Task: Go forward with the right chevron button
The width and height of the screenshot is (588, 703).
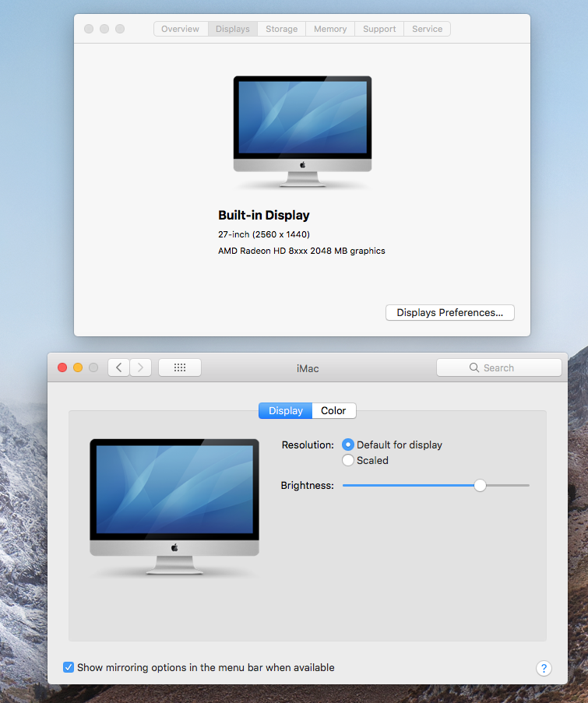Action: 140,367
